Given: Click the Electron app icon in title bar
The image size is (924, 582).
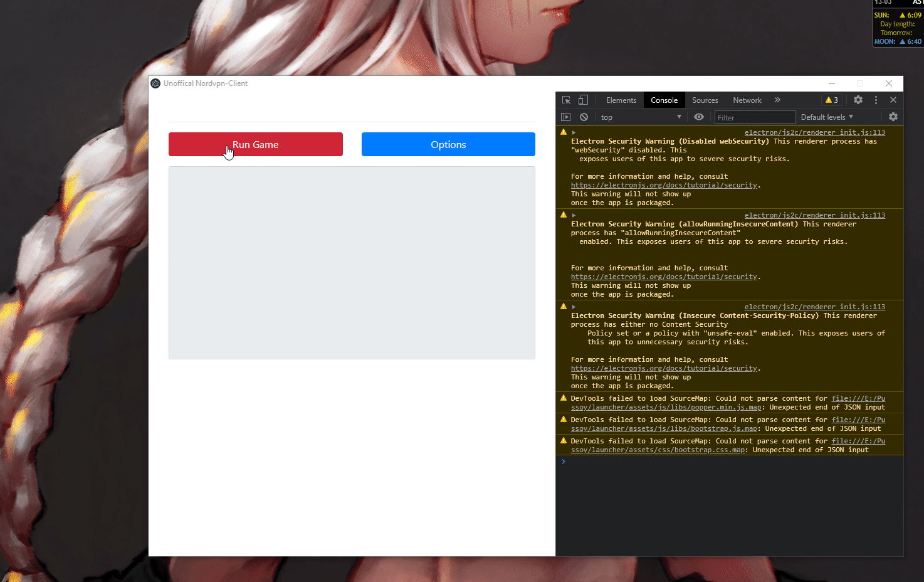Looking at the screenshot, I should pos(155,83).
